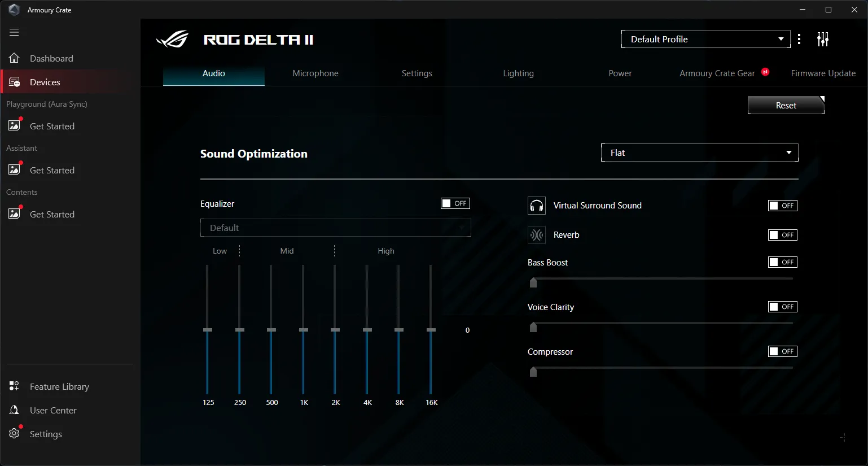Open the profile three-dot options menu
Image resolution: width=868 pixels, height=466 pixels.
(x=799, y=39)
